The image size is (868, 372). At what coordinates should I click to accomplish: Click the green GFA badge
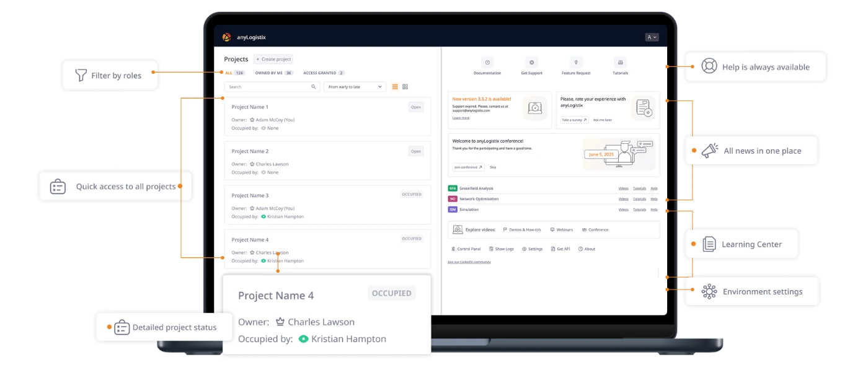click(x=453, y=188)
